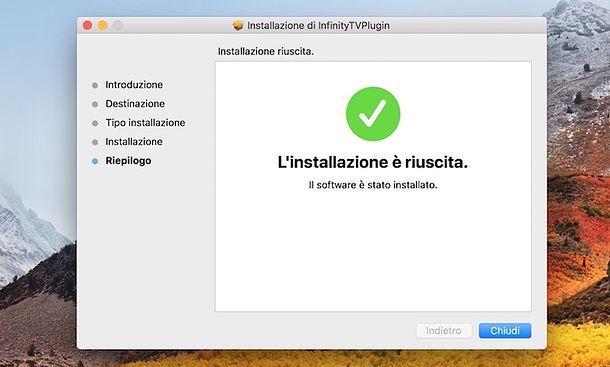Click the grey bullet beside Destinazione
The image size is (610, 367).
click(95, 104)
